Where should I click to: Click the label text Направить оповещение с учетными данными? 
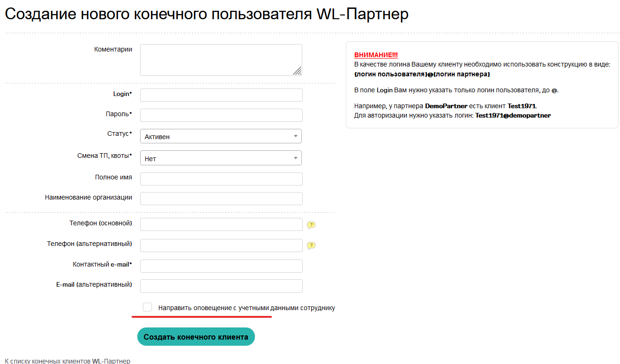[247, 308]
